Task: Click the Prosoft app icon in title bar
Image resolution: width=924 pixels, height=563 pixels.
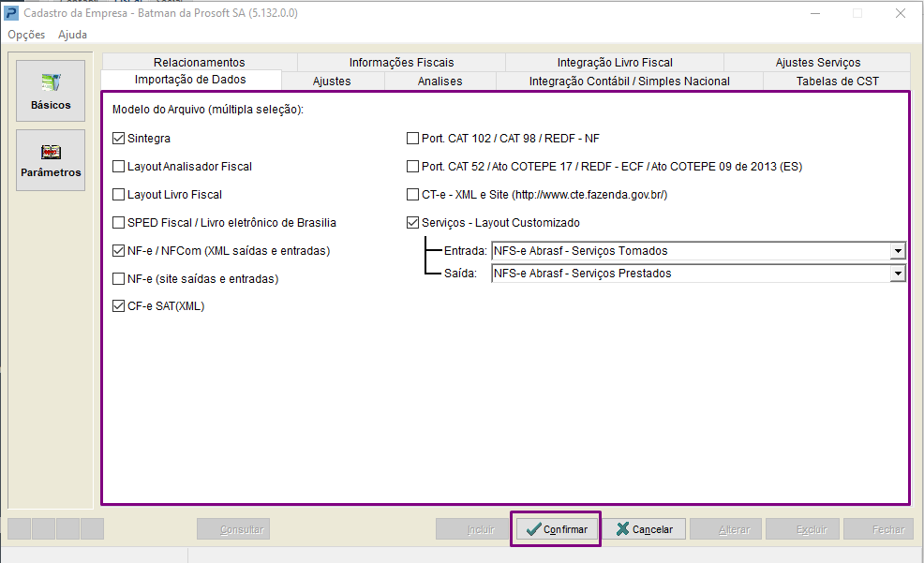Action: pos(10,13)
